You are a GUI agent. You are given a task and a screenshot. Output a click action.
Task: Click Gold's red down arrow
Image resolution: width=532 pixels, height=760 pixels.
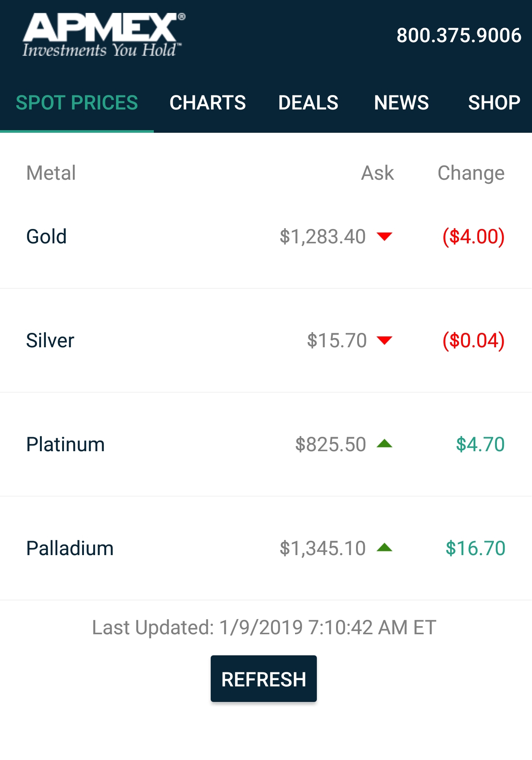[x=384, y=236]
